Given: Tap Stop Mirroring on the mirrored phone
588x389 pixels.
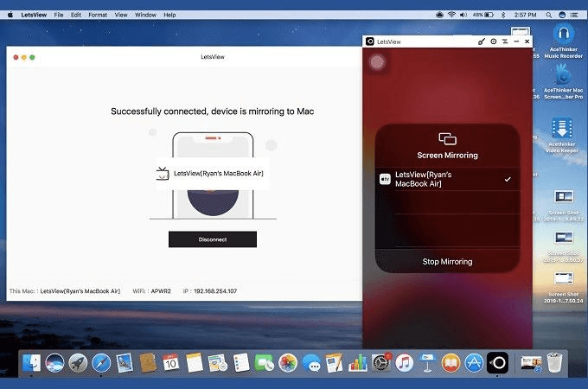Looking at the screenshot, I should [x=447, y=262].
